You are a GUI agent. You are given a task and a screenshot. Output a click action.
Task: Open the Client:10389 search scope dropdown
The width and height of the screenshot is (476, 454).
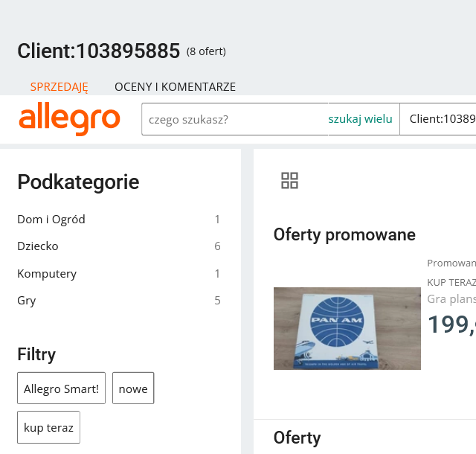tap(439, 119)
